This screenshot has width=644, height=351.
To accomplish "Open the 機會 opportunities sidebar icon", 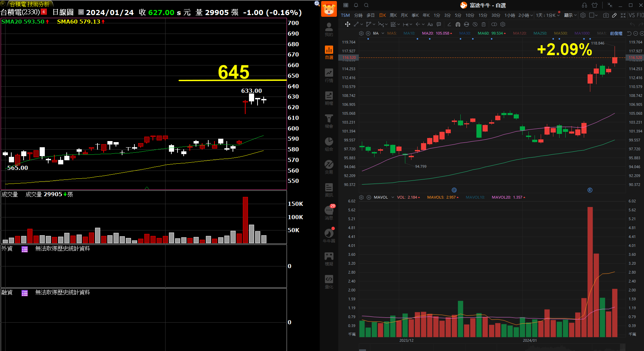I will pos(329,121).
